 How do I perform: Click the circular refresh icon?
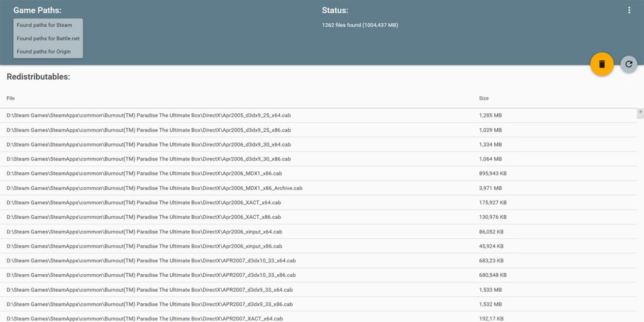(x=628, y=64)
